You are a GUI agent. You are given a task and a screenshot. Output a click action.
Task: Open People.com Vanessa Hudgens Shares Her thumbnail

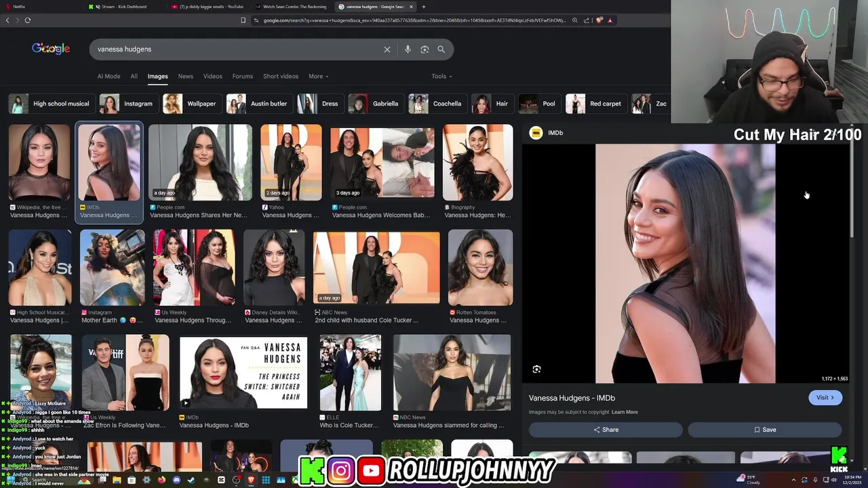pos(200,162)
